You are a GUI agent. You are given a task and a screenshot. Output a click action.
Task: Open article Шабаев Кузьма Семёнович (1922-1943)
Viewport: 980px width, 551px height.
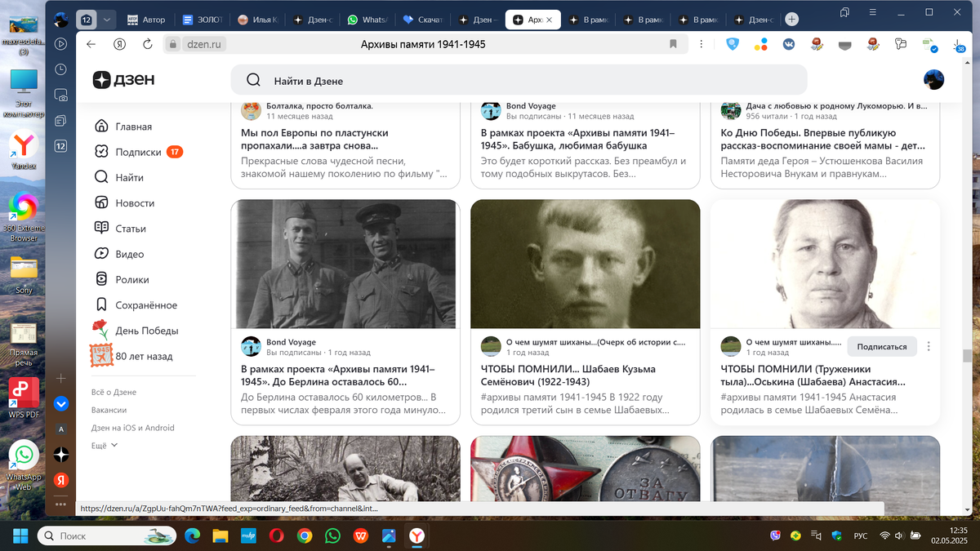coord(568,375)
